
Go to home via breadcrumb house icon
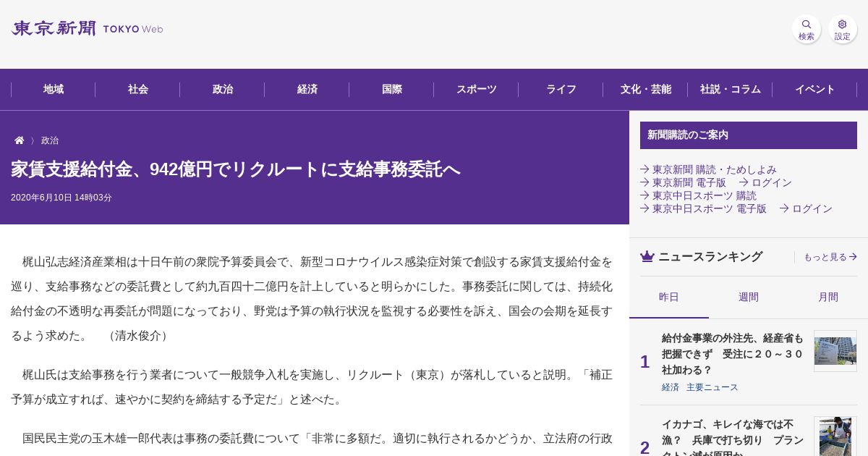[20, 140]
